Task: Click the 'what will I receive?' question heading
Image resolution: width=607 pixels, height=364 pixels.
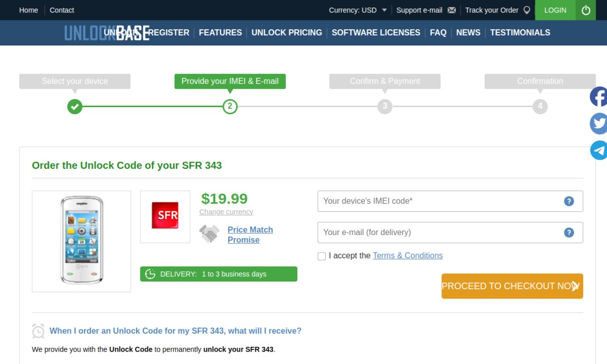Action: 175,331
